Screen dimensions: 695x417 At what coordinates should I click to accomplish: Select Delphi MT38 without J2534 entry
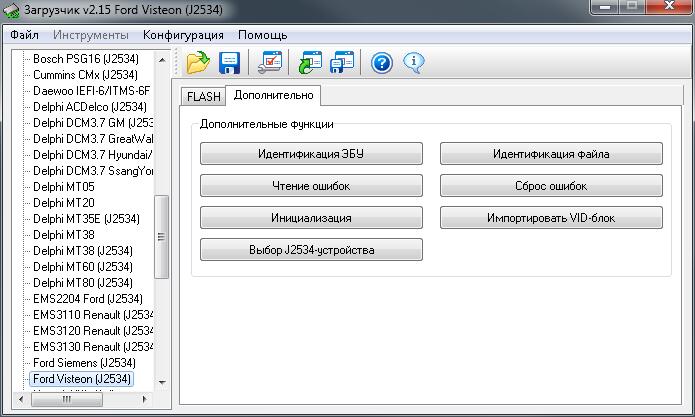click(x=64, y=234)
